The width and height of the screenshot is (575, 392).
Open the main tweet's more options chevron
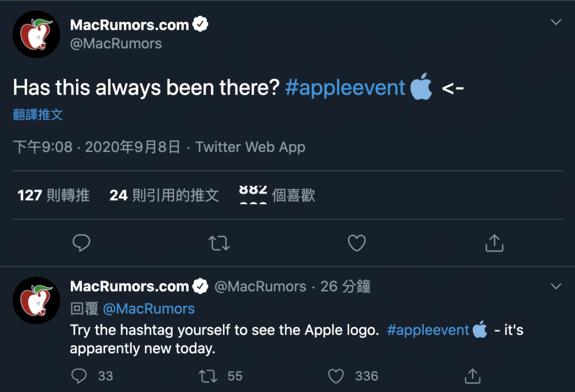(556, 22)
